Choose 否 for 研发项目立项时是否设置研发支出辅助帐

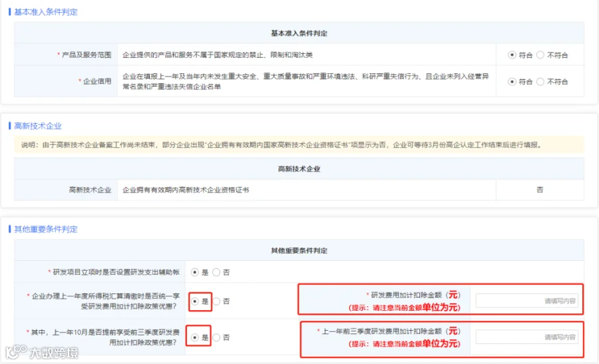(216, 272)
